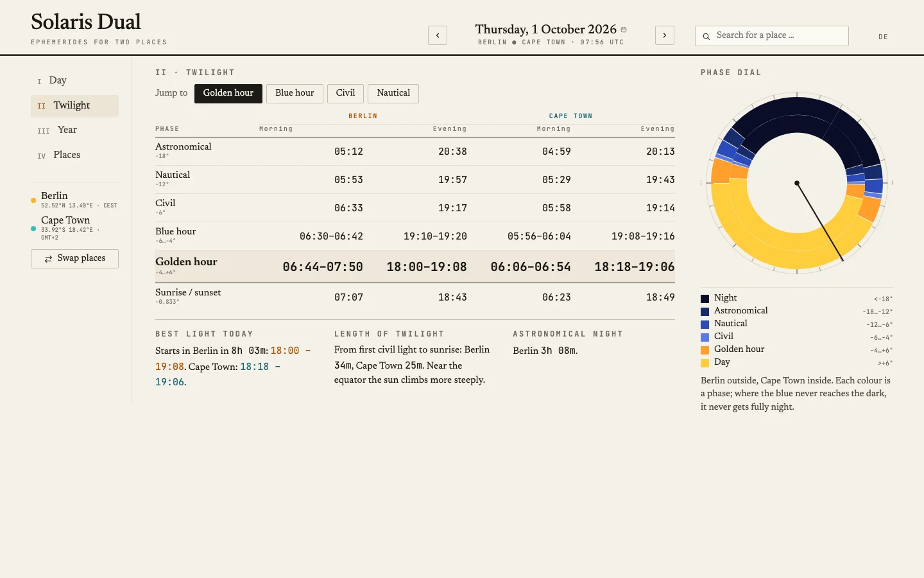Click the Day colour swatch in the legend
The width and height of the screenshot is (924, 578).
(705, 363)
